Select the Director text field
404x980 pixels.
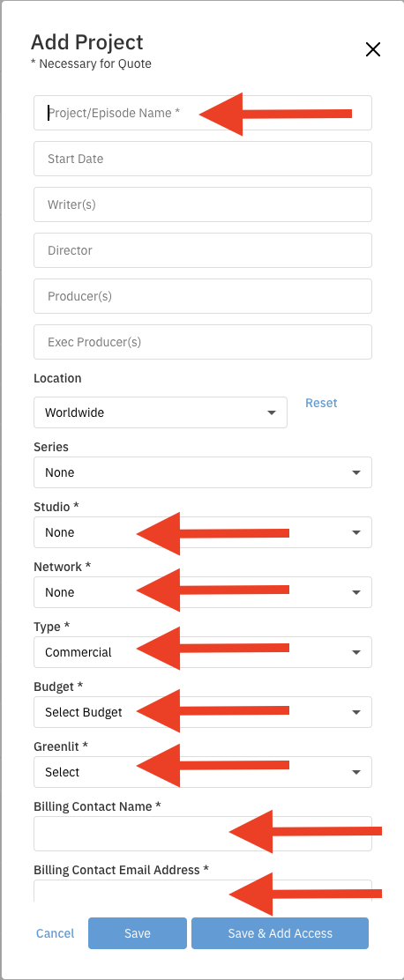203,250
